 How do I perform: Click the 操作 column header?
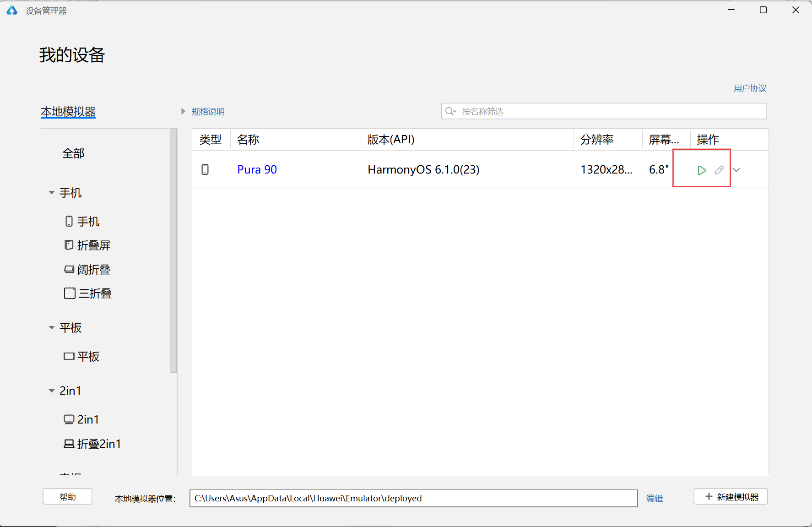pyautogui.click(x=729, y=140)
